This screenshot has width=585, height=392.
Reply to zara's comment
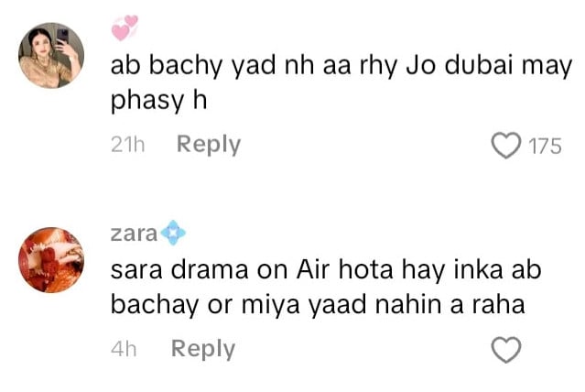coord(203,349)
